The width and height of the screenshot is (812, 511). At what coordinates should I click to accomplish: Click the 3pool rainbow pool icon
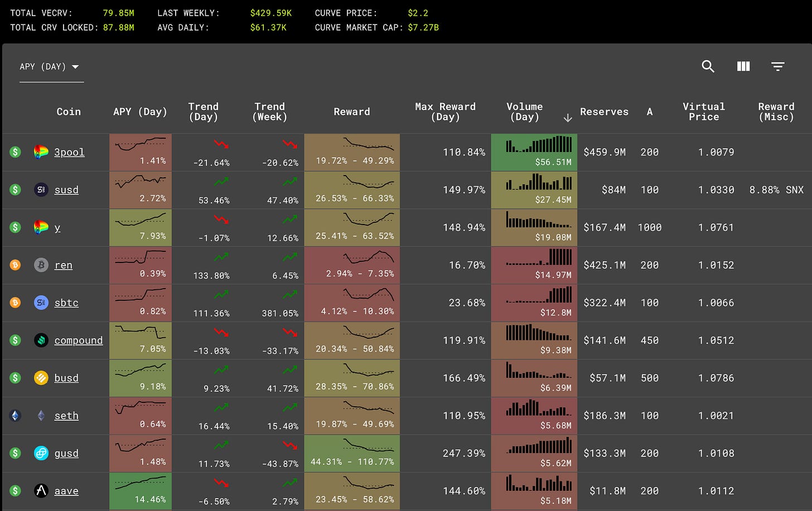pyautogui.click(x=41, y=152)
